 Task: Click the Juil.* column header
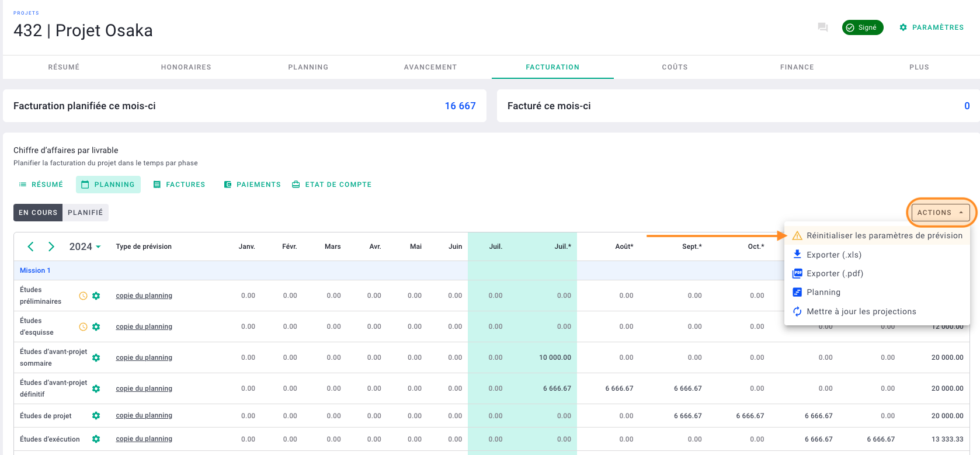click(563, 246)
